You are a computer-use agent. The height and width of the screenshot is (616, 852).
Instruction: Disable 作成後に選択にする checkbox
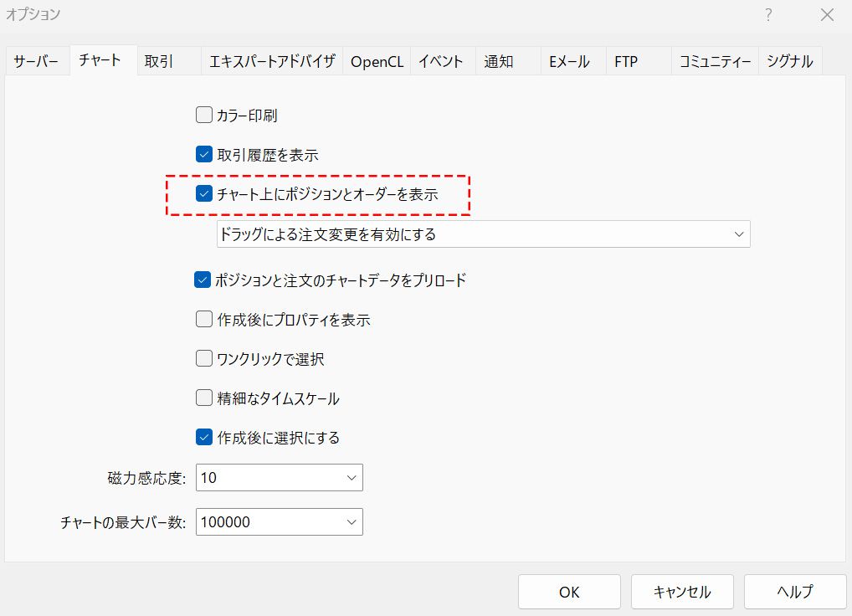tap(203, 437)
